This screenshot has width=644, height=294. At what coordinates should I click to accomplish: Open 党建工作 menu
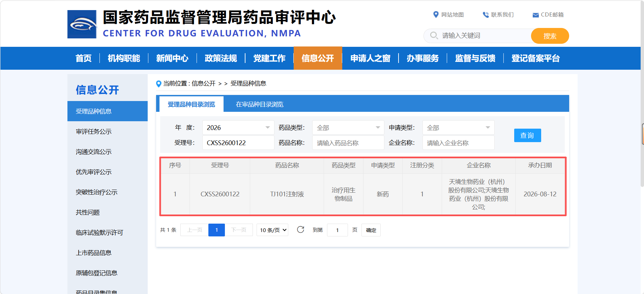(269, 58)
